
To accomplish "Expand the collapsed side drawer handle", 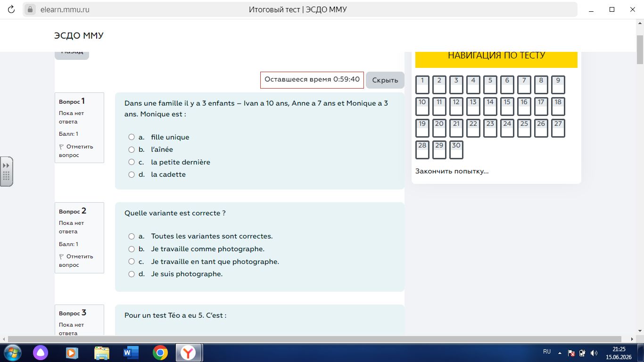I will 7,172.
